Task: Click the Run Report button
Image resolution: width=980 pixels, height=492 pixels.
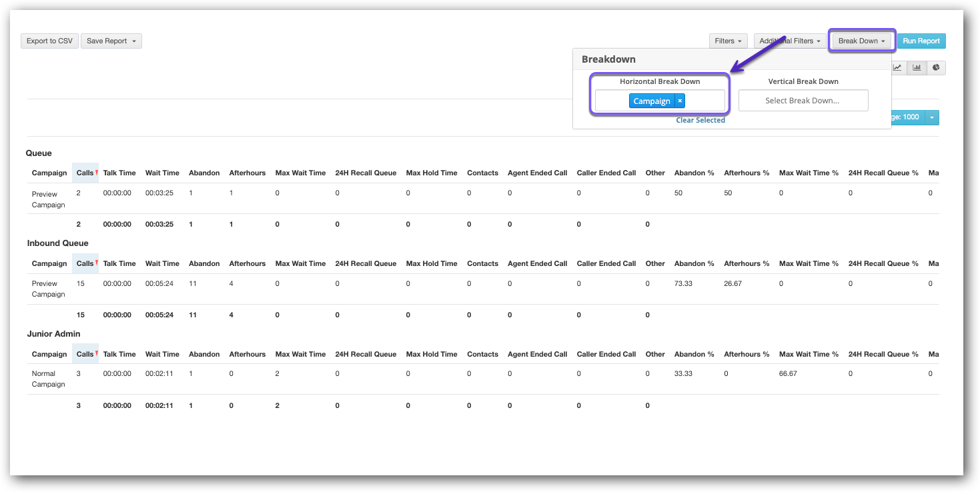Action: coord(921,41)
